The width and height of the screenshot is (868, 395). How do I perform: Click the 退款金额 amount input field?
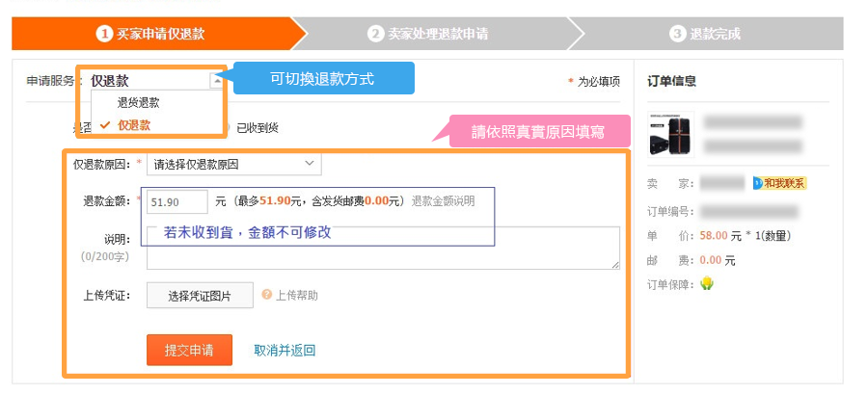click(177, 202)
